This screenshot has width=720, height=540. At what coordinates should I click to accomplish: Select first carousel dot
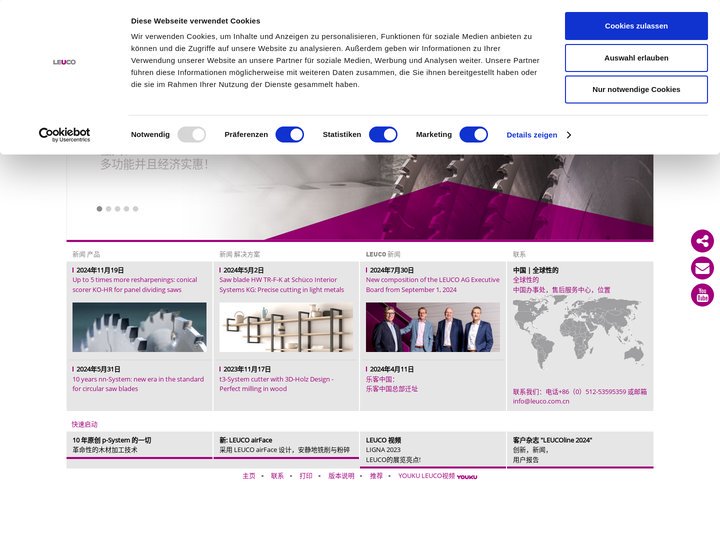point(99,209)
